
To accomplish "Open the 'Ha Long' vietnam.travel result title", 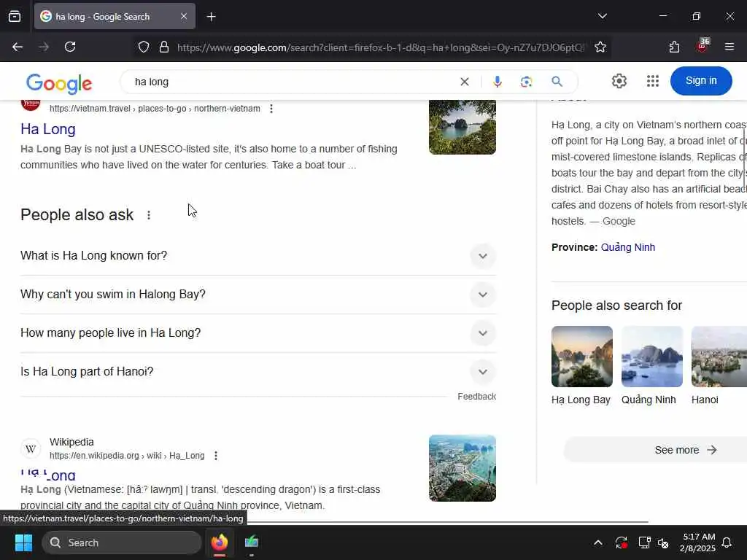I will [x=47, y=129].
